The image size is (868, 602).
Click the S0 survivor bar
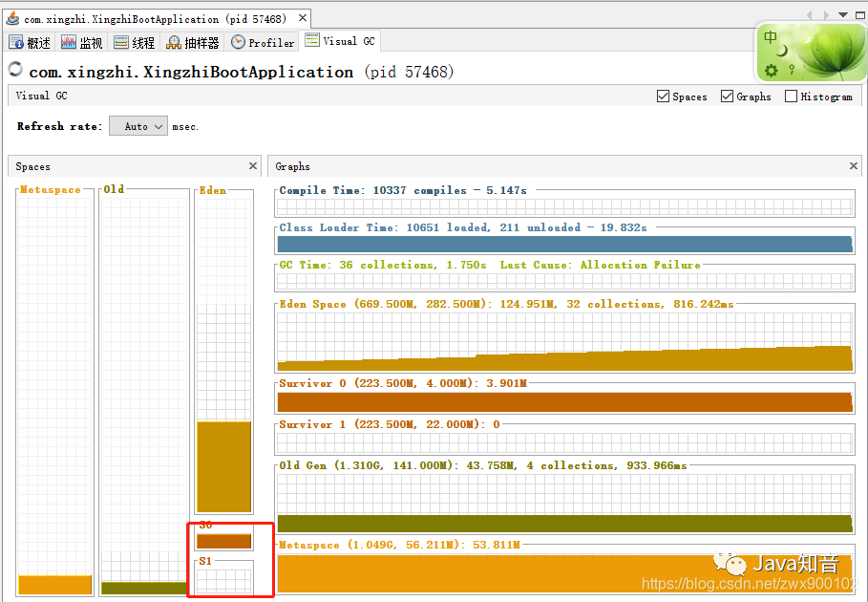click(224, 541)
